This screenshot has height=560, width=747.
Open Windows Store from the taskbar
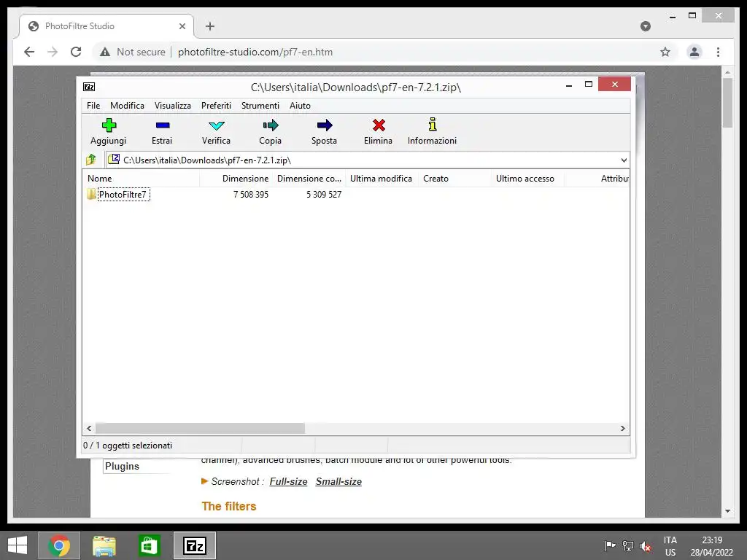pos(149,545)
